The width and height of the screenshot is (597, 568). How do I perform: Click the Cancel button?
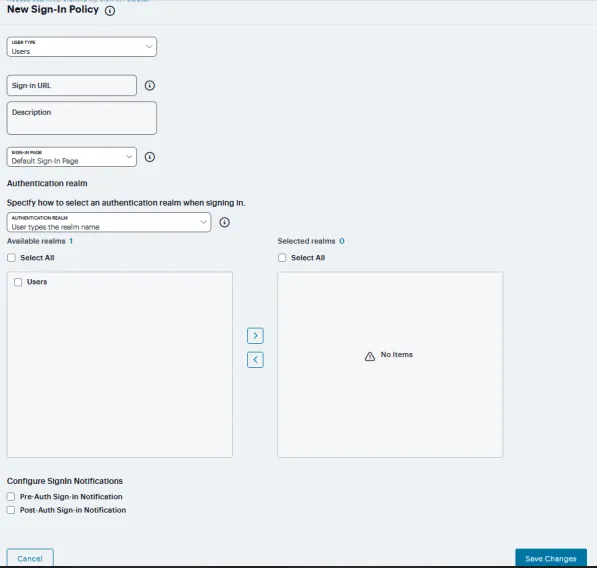[x=30, y=558]
